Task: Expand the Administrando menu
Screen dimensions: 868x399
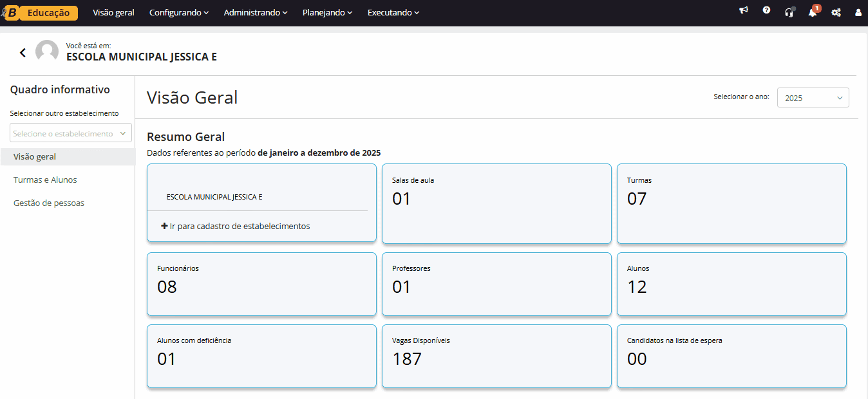Action: 256,12
